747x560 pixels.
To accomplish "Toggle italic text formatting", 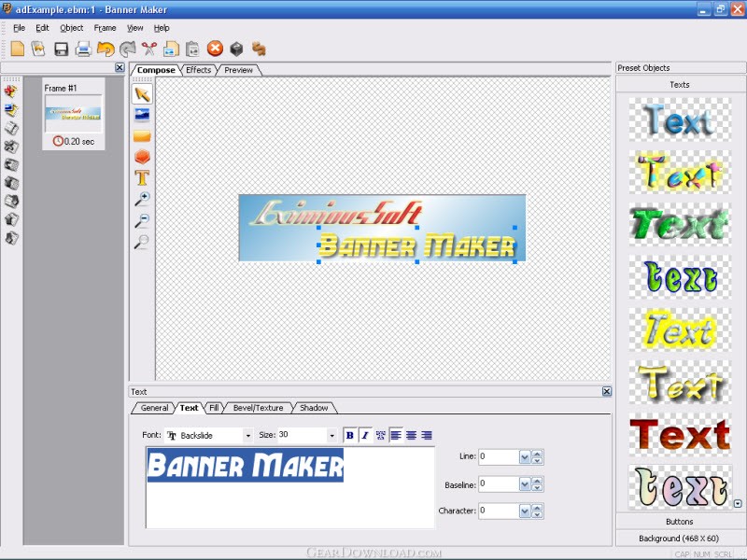I will point(365,435).
